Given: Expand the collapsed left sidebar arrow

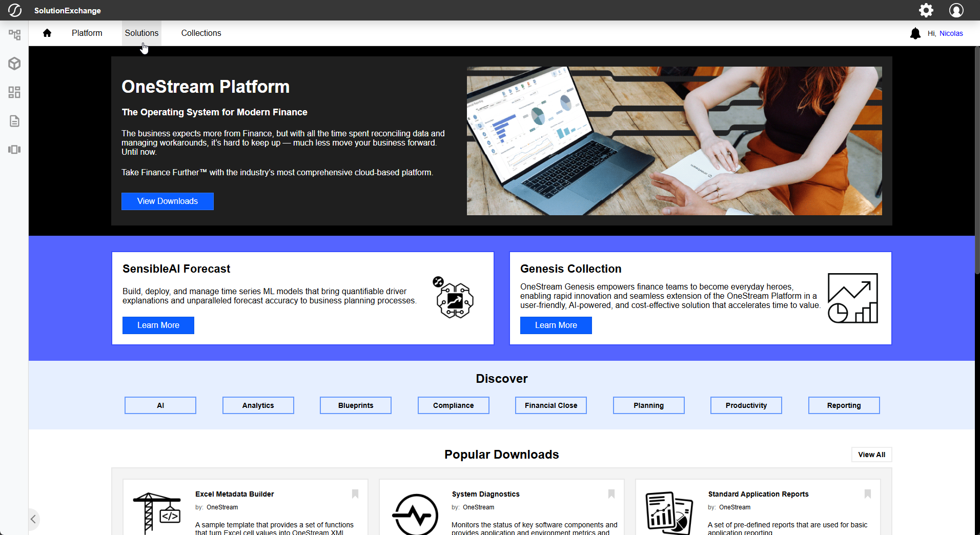Looking at the screenshot, I should pyautogui.click(x=33, y=519).
